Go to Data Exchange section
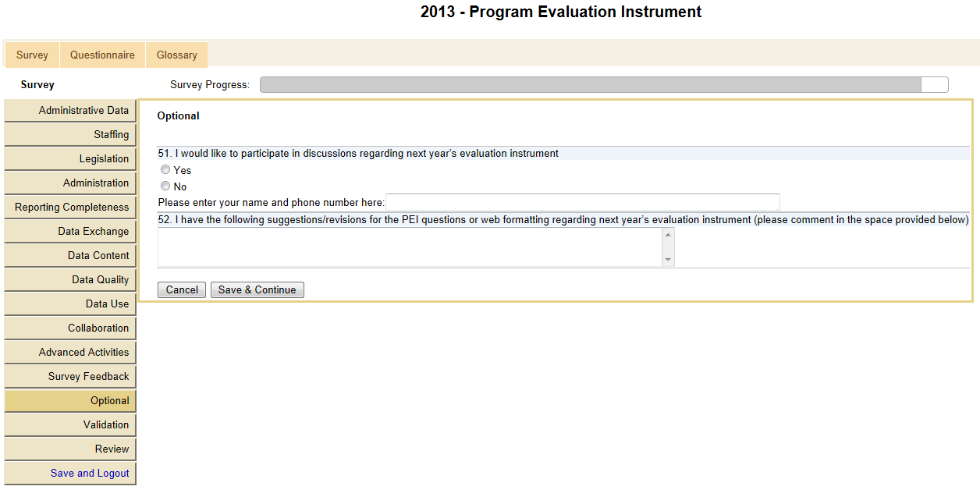Screen dimensions: 980x497 pyautogui.click(x=70, y=232)
